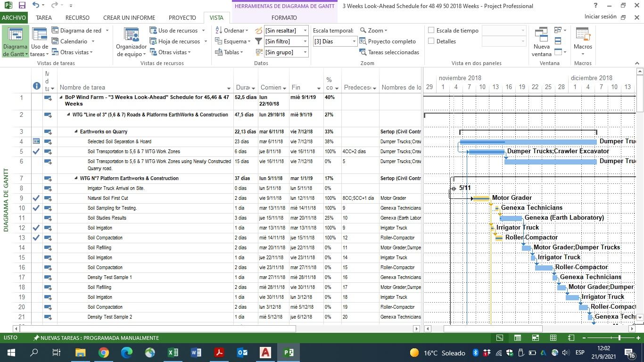Open the ARCHIVO menu tab
Viewport: 644px width, 362px height.
click(14, 18)
